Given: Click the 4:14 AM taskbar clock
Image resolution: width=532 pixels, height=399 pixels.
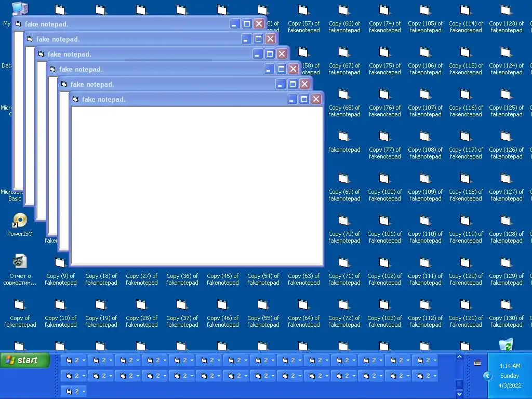Looking at the screenshot, I should 510,366.
